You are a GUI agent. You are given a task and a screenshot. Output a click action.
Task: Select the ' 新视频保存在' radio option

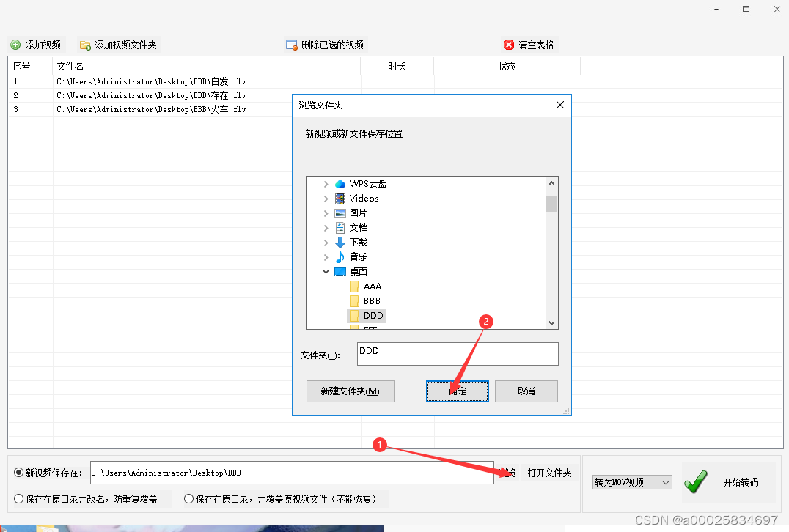(x=19, y=473)
